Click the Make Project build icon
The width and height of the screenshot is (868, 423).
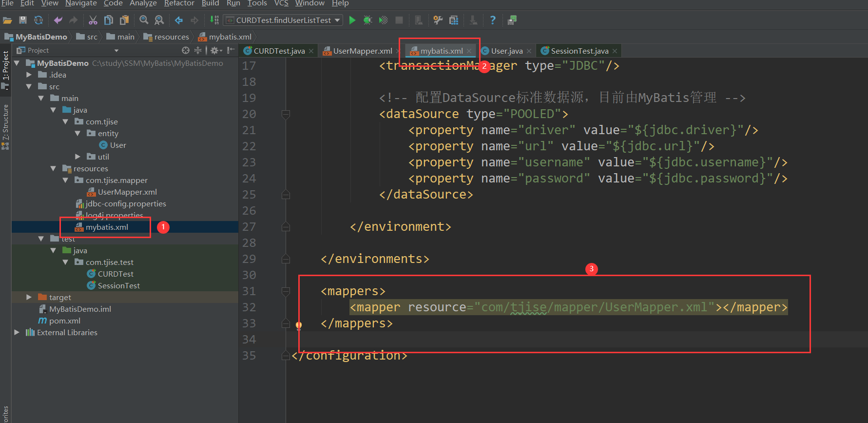tap(214, 20)
